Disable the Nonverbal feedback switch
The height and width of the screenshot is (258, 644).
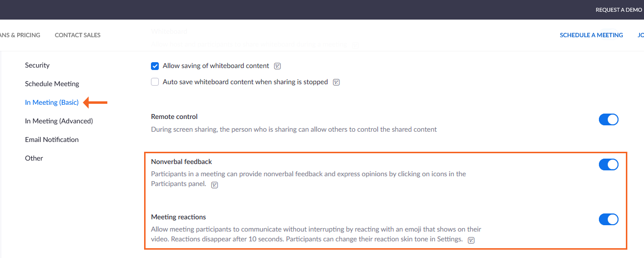coord(608,164)
